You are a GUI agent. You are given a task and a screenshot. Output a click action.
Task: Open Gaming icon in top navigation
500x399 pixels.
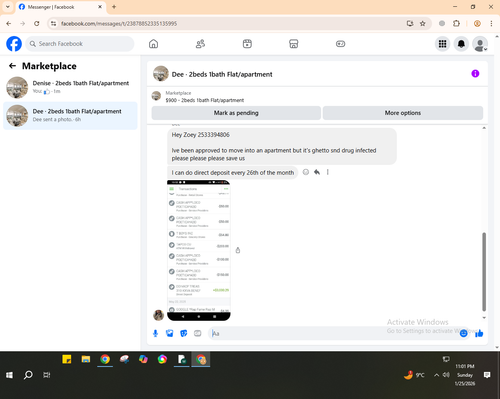[340, 44]
